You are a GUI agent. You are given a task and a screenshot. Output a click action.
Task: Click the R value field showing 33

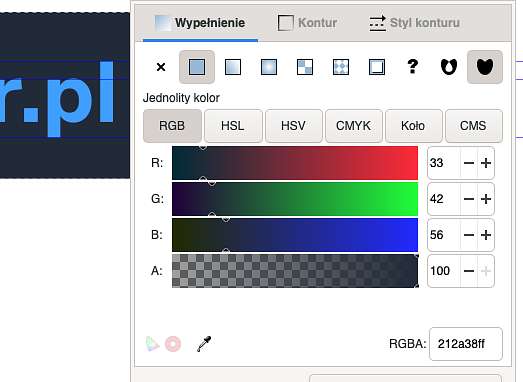coord(444,163)
